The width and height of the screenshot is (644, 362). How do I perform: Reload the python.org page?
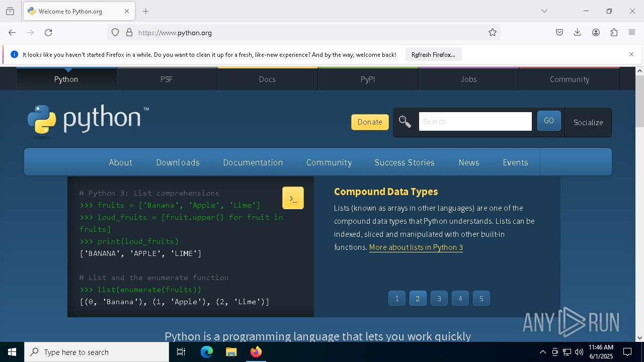[48, 33]
